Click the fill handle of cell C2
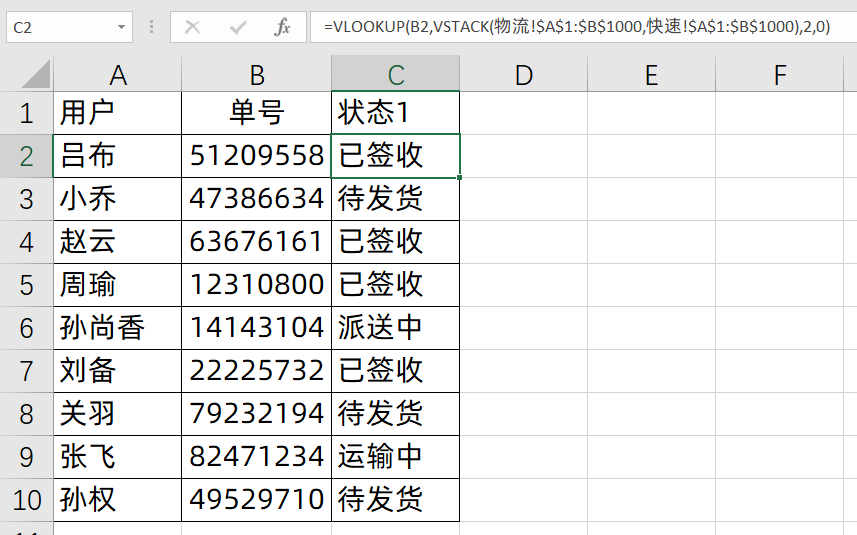Viewport: 857px width, 535px height. pos(460,178)
